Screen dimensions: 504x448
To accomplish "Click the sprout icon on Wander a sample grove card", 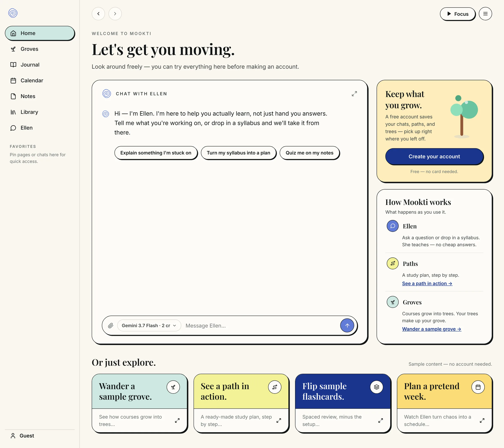I will point(173,387).
